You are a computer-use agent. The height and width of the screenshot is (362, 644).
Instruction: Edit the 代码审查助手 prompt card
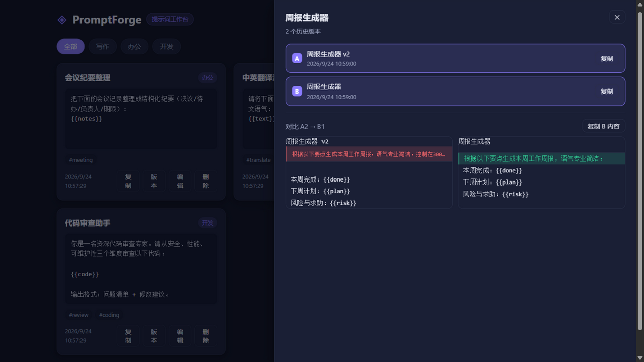click(x=180, y=336)
